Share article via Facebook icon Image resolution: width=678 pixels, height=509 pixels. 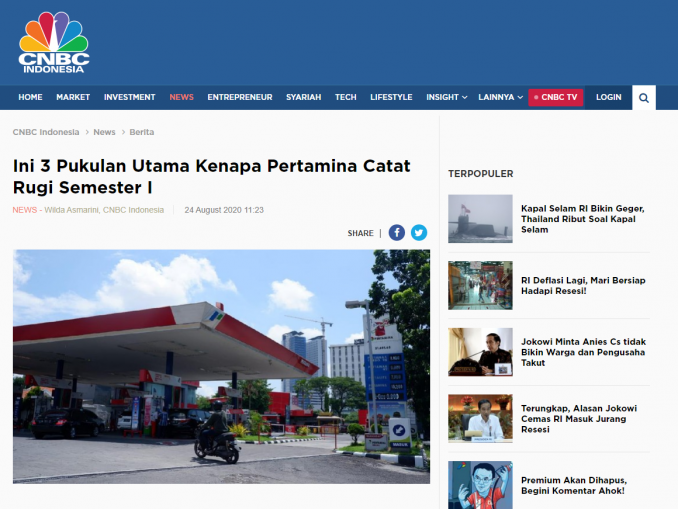397,233
